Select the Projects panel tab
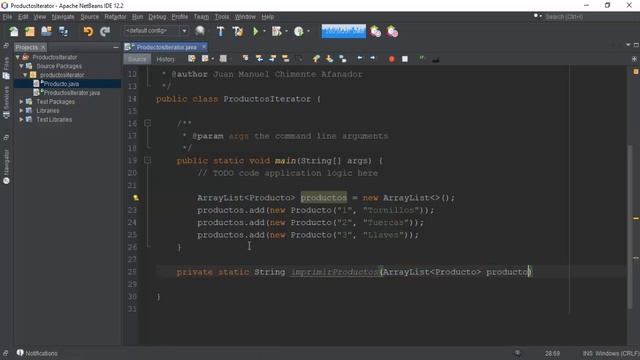Image resolution: width=640 pixels, height=360 pixels. tap(27, 47)
